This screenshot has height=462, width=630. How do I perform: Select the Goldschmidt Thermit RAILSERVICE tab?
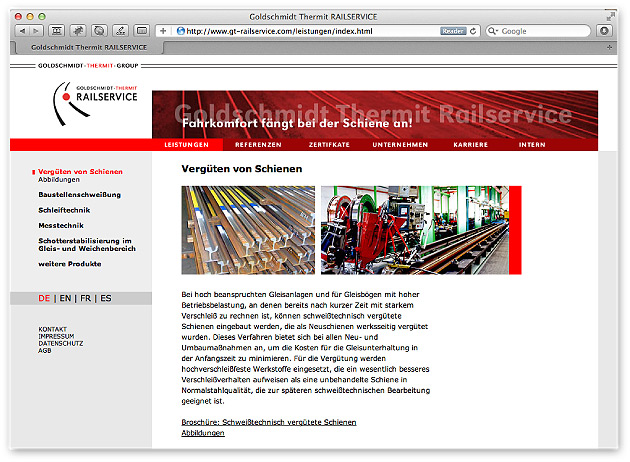point(89,47)
